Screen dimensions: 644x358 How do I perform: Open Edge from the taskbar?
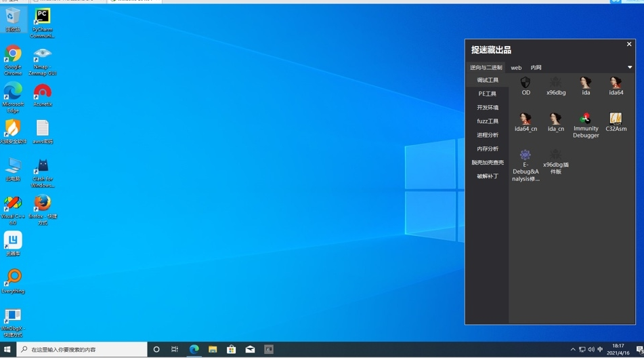(194, 349)
